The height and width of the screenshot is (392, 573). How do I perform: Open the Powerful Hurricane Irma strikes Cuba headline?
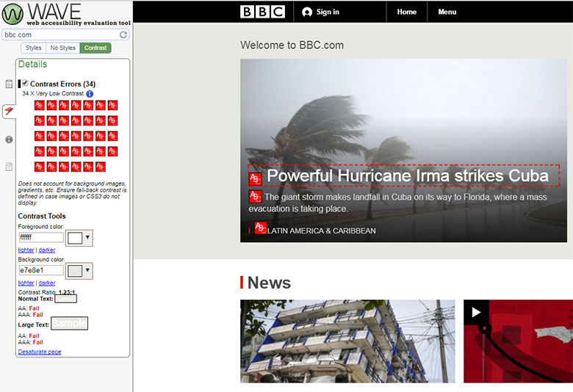coord(408,175)
